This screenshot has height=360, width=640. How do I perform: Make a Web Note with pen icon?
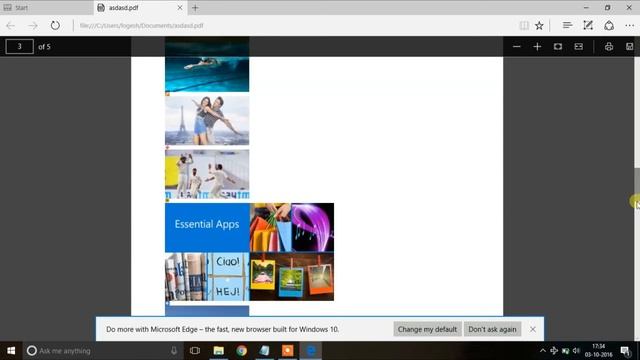588,26
